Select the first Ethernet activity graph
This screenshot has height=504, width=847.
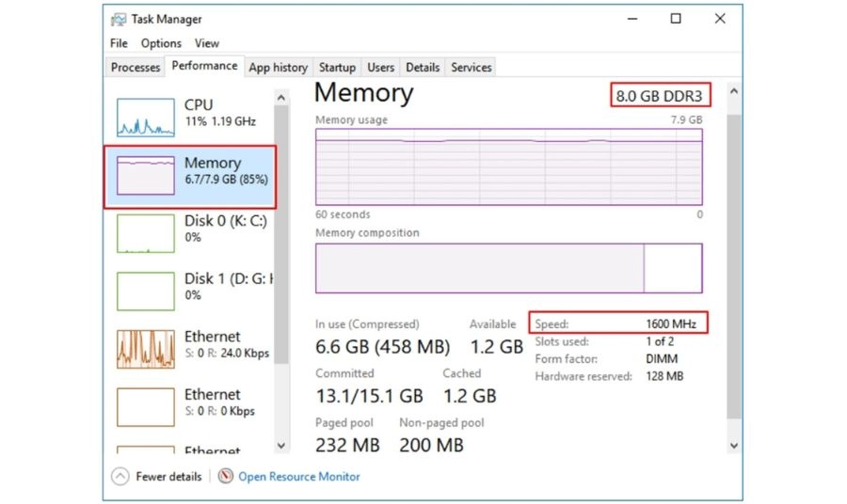click(146, 349)
